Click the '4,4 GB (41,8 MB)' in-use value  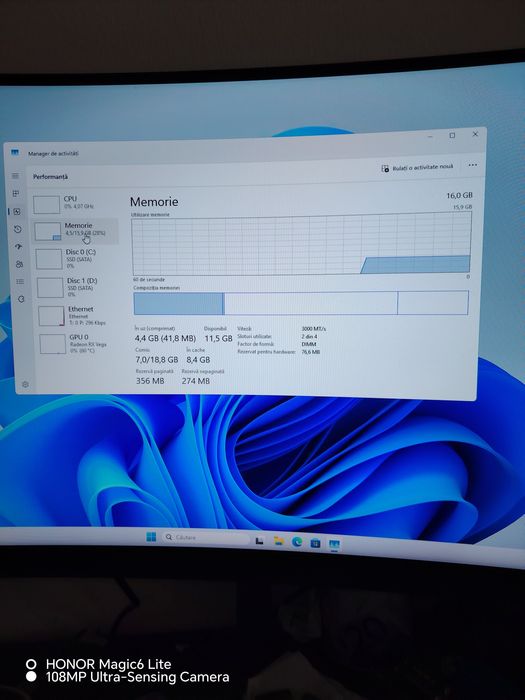pos(165,338)
